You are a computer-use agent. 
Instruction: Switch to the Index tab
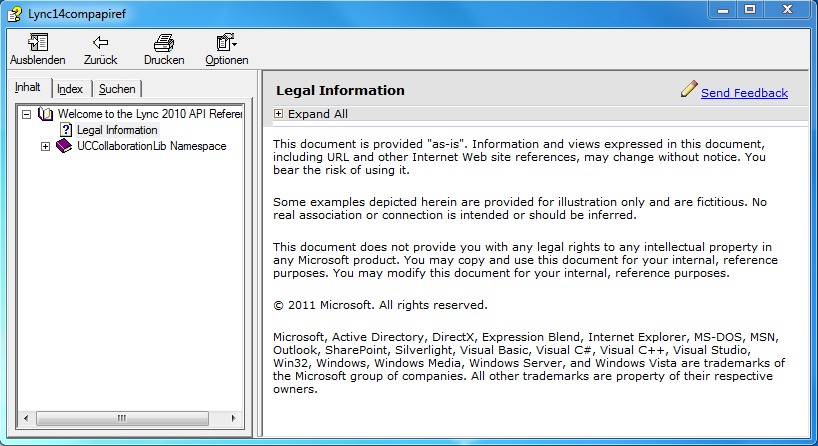coord(70,89)
